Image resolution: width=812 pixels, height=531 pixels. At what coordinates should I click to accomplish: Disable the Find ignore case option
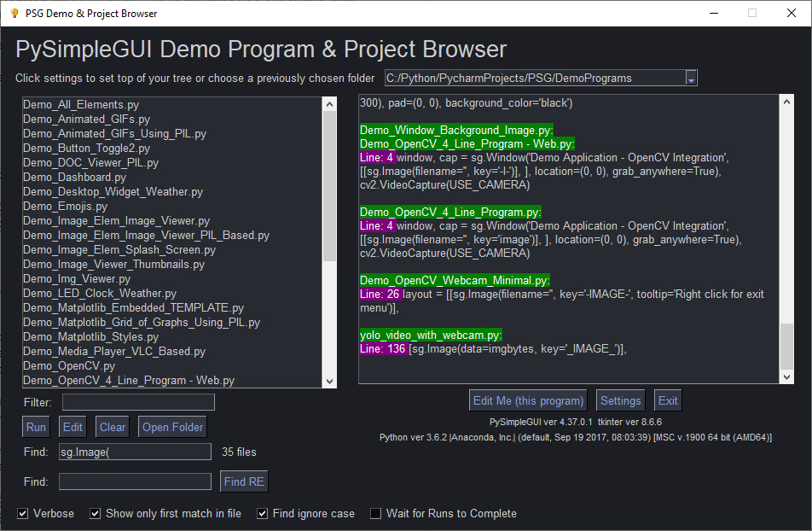click(263, 514)
